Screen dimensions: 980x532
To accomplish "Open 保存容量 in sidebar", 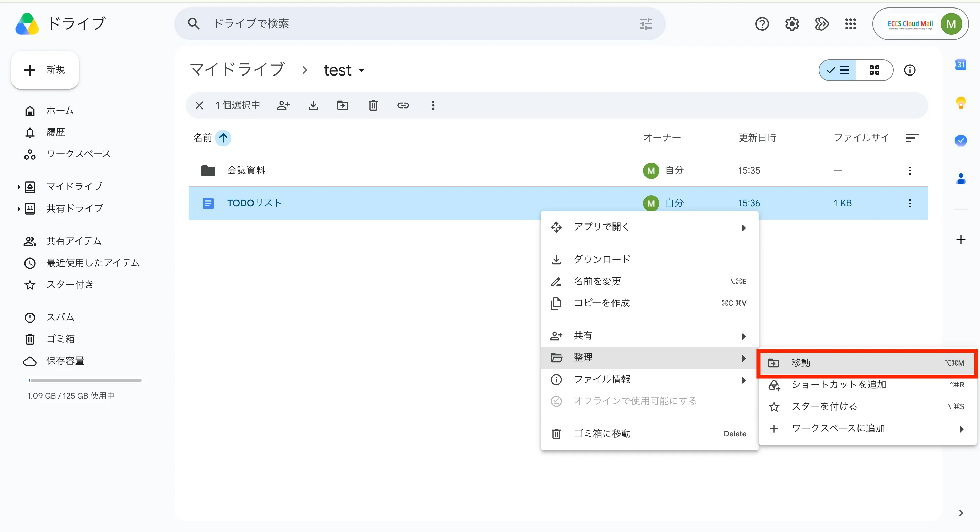I will click(54, 361).
